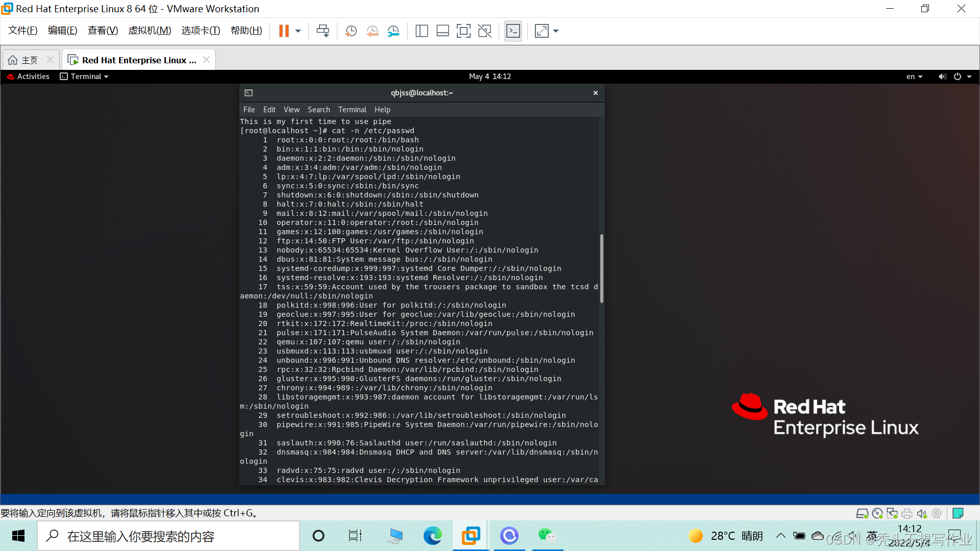Open the suspend options dropdown arrow
Screen dimensions: 980x551
point(298,31)
